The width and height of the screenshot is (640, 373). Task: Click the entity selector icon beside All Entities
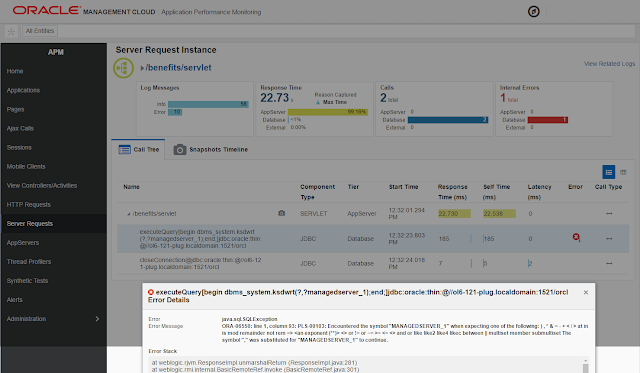point(11,31)
